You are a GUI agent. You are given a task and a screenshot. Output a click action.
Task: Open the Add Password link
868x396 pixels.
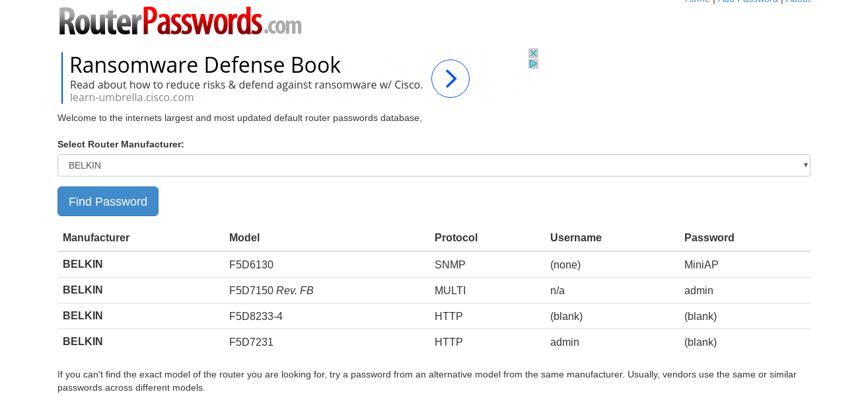[x=748, y=1]
